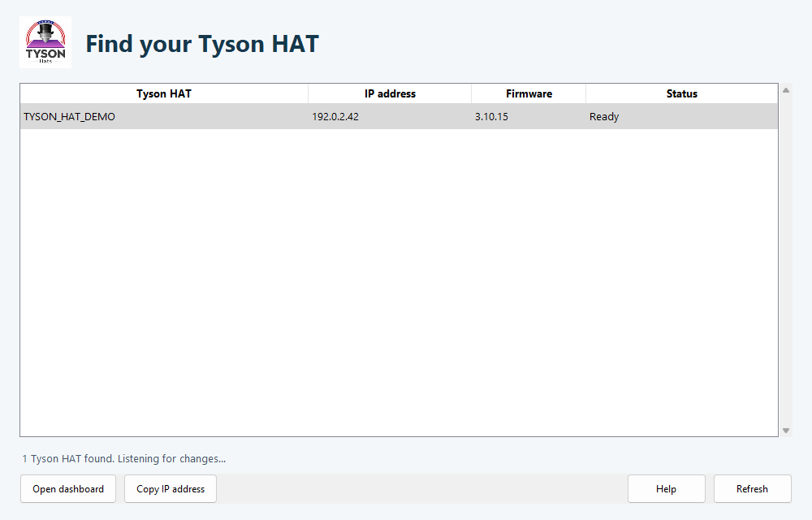The height and width of the screenshot is (520, 812).
Task: Click the '1 Tyson HAT found' status text
Action: pyautogui.click(x=123, y=458)
